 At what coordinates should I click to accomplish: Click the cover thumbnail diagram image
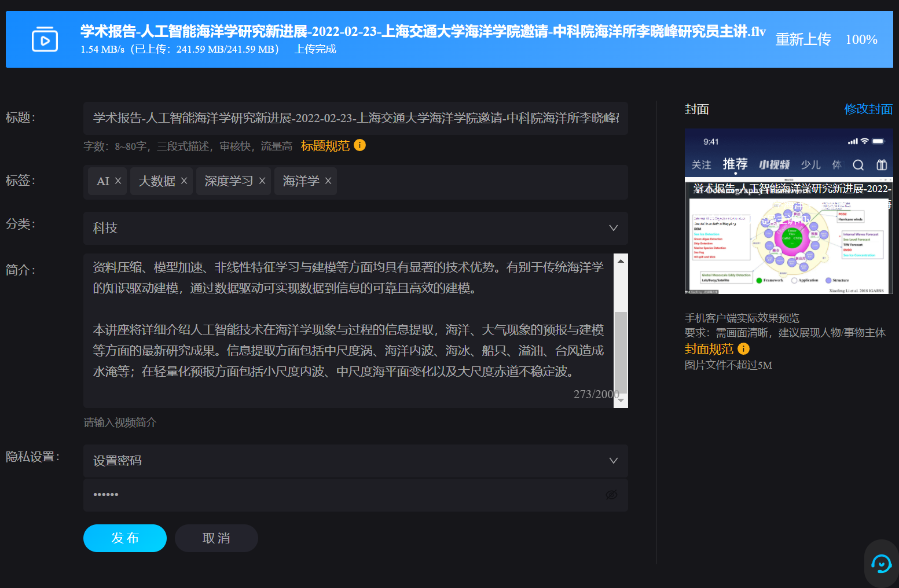point(789,236)
